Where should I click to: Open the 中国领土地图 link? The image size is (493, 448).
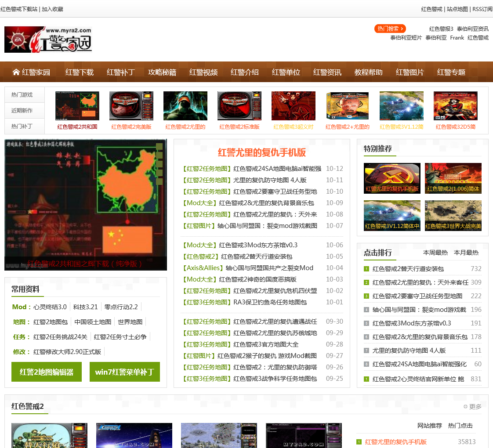(x=93, y=322)
